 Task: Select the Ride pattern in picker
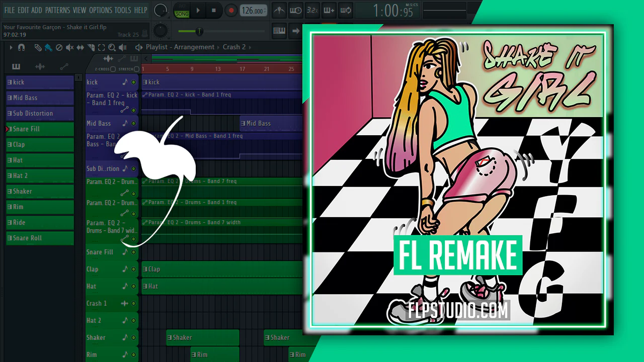click(40, 223)
